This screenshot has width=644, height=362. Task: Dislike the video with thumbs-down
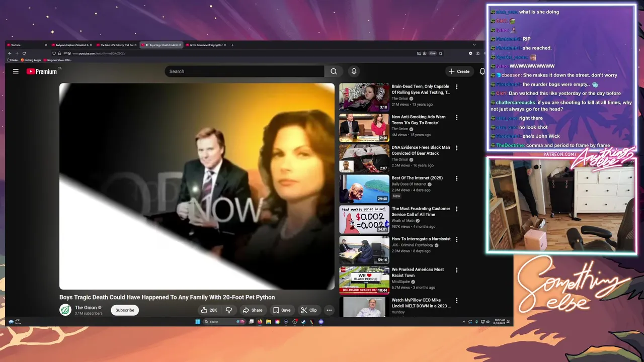tap(228, 310)
